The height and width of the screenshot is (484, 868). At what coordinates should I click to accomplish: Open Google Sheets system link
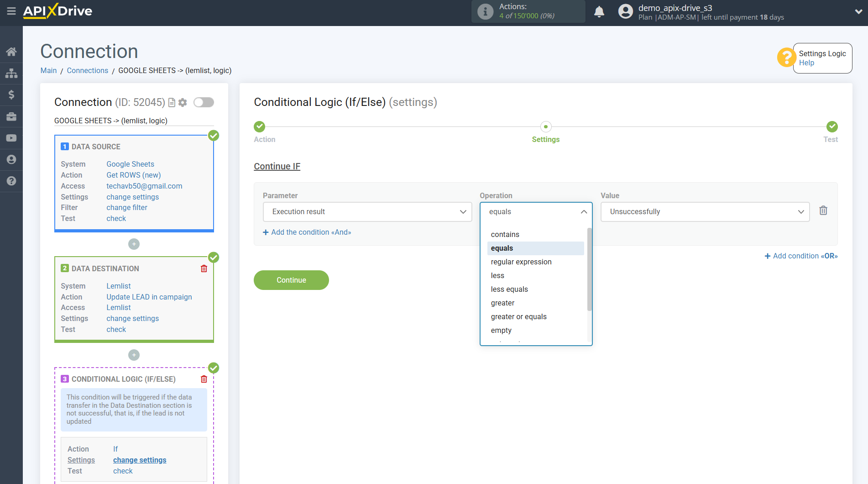[x=130, y=164]
